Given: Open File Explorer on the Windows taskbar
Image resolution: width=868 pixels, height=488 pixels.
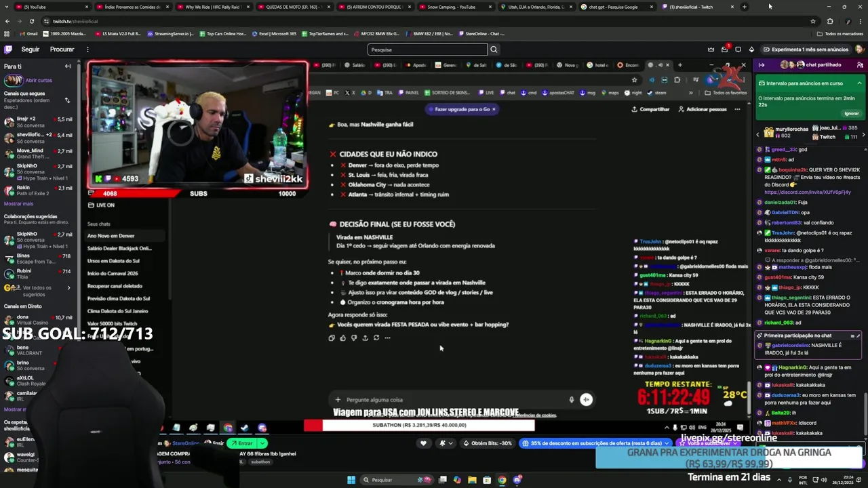Looking at the screenshot, I should point(472,480).
